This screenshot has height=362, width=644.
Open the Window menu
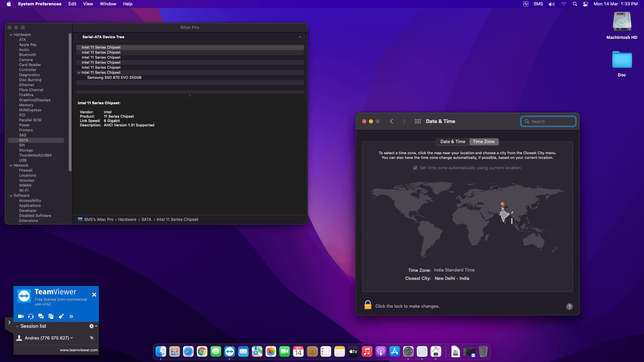(x=108, y=4)
